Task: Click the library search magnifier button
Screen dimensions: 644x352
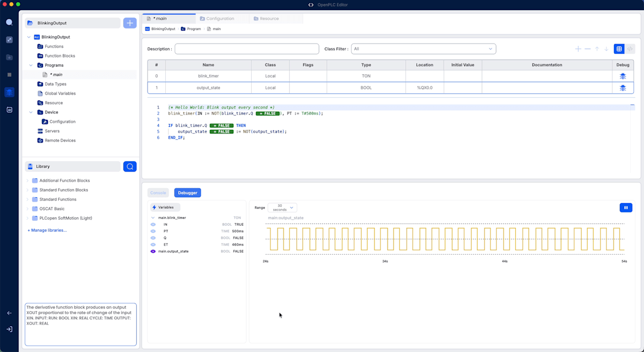Action: [x=130, y=167]
